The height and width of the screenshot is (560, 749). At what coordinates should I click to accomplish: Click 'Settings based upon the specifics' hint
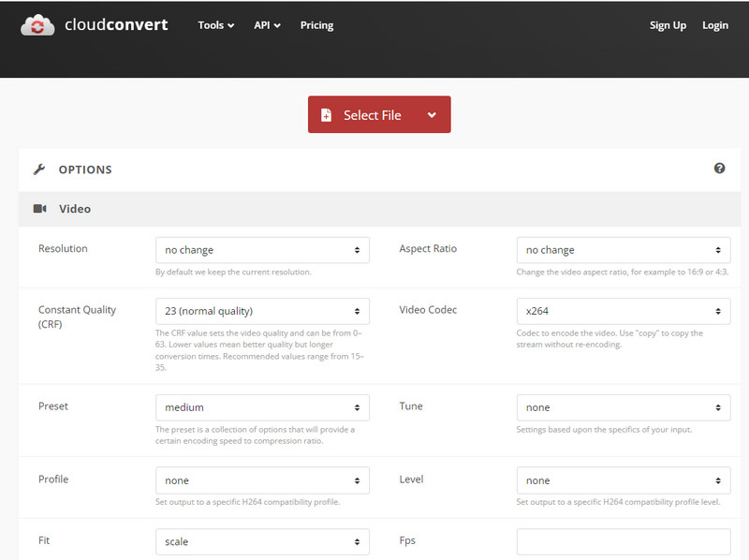coord(604,430)
